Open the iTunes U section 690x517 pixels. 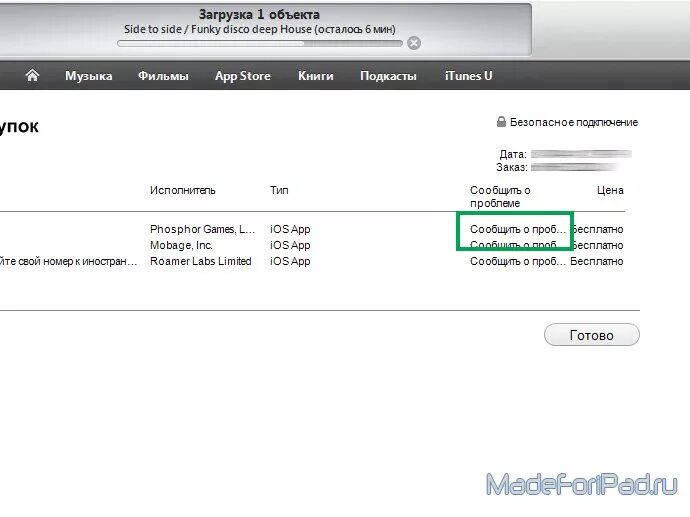click(x=468, y=76)
